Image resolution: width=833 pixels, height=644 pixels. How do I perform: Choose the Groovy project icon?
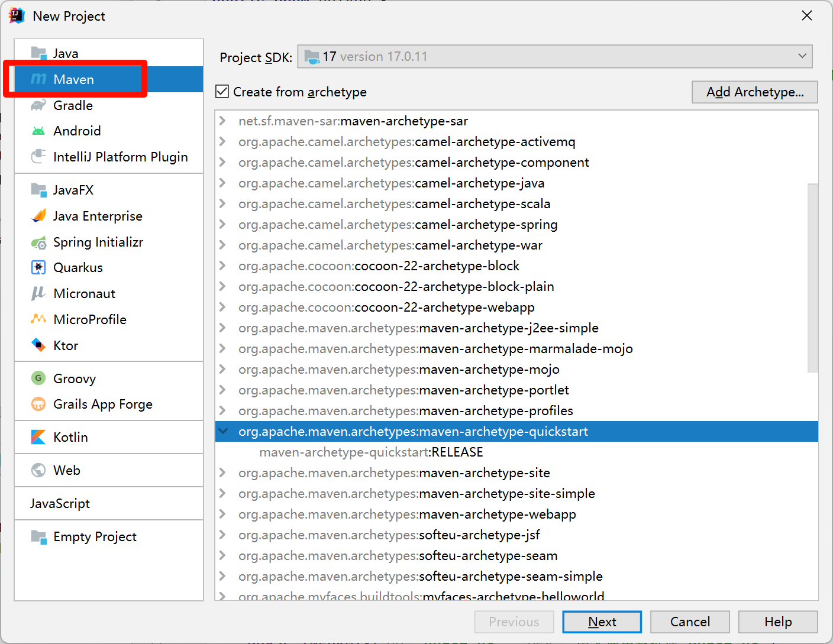(38, 378)
